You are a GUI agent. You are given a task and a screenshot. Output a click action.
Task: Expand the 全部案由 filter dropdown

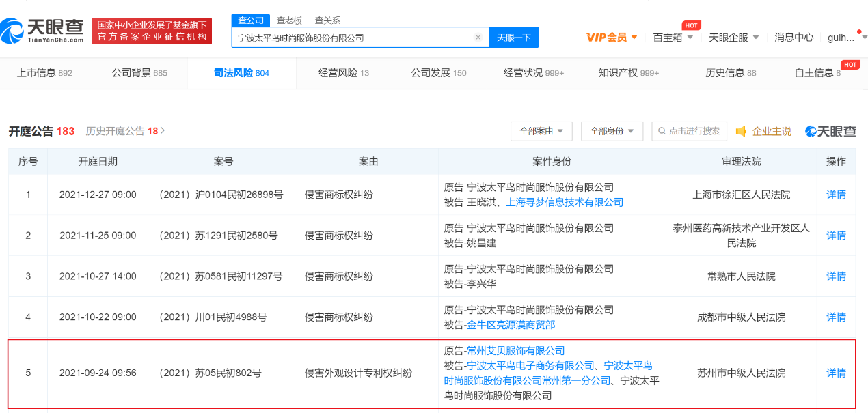541,131
